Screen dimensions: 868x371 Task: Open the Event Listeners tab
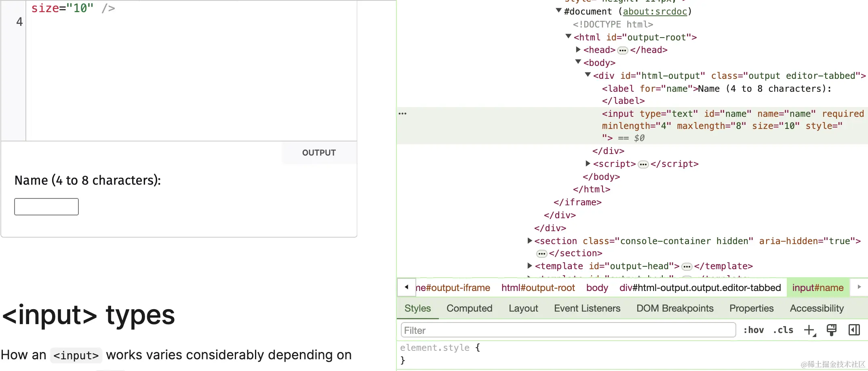pos(587,308)
